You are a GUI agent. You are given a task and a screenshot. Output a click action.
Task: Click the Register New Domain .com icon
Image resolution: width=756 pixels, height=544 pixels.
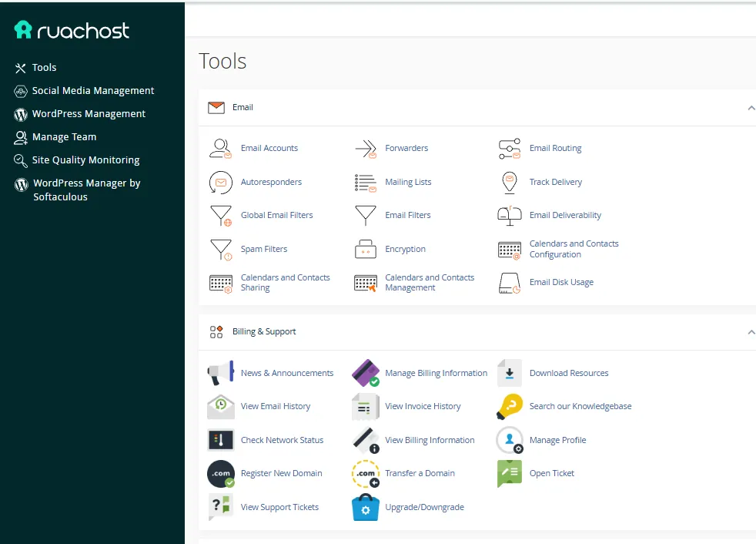click(221, 474)
